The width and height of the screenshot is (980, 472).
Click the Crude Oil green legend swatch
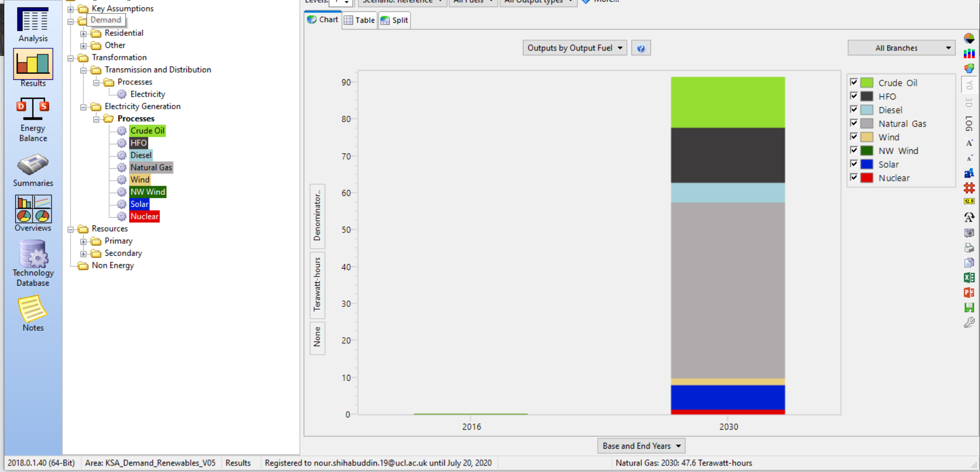tap(867, 83)
